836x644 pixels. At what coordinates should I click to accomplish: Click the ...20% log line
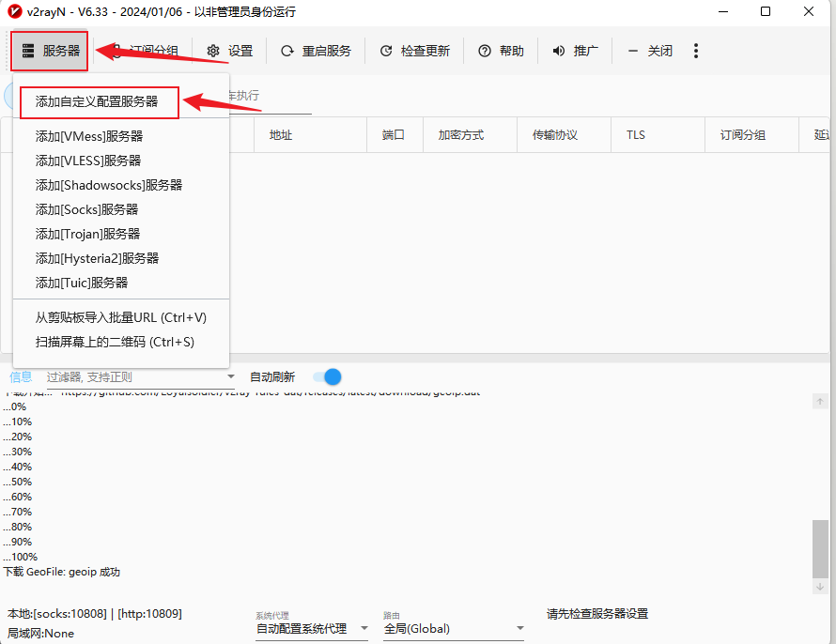pos(18,437)
